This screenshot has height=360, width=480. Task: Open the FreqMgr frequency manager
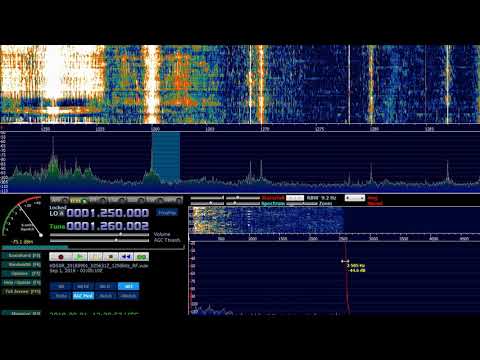pos(167,213)
